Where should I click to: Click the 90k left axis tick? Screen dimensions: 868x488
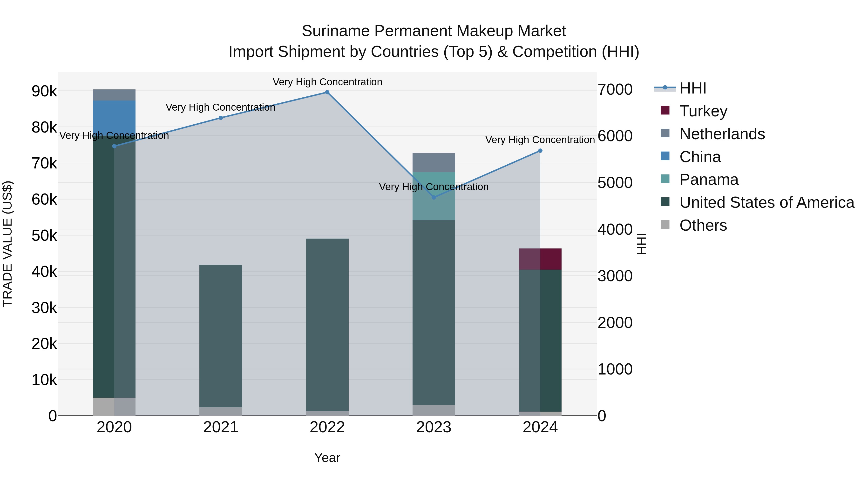44,91
